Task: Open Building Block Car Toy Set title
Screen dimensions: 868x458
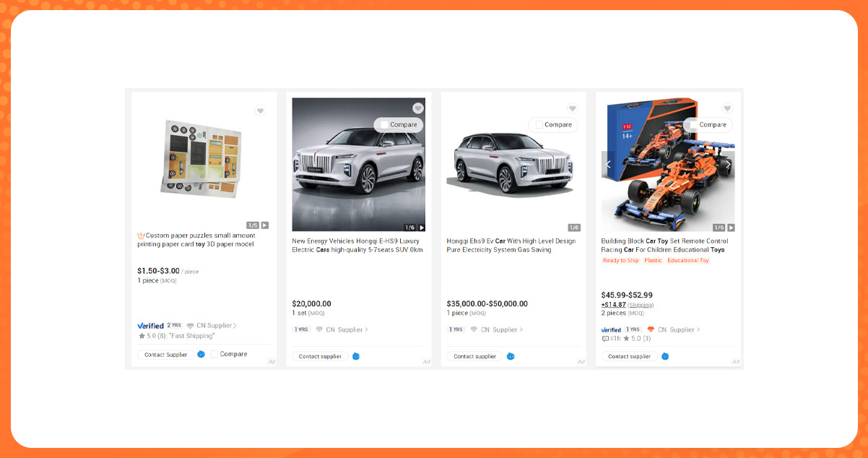Action: (x=664, y=246)
